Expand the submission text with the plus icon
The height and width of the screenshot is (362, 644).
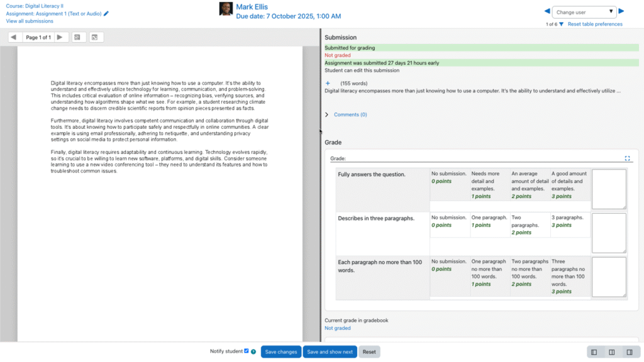coord(326,82)
